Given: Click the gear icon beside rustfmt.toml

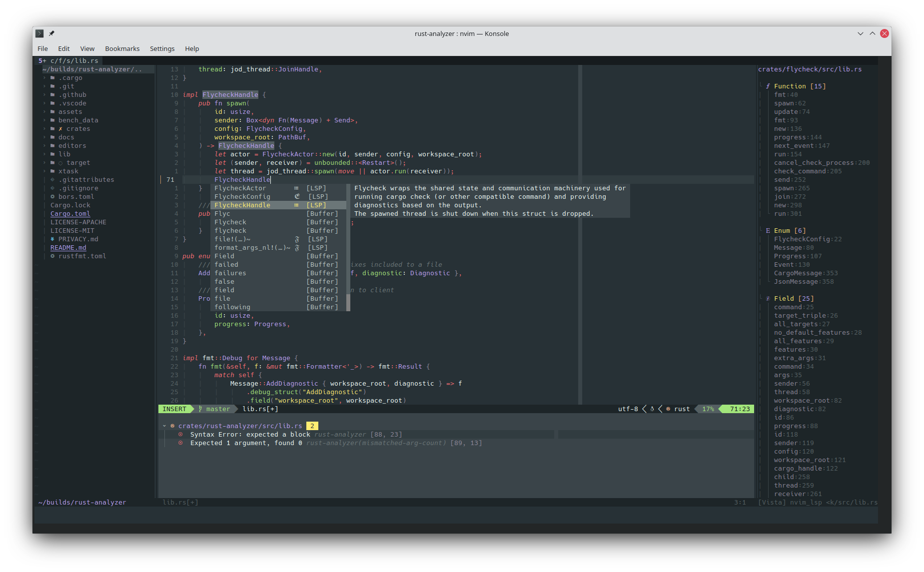Looking at the screenshot, I should coord(52,256).
